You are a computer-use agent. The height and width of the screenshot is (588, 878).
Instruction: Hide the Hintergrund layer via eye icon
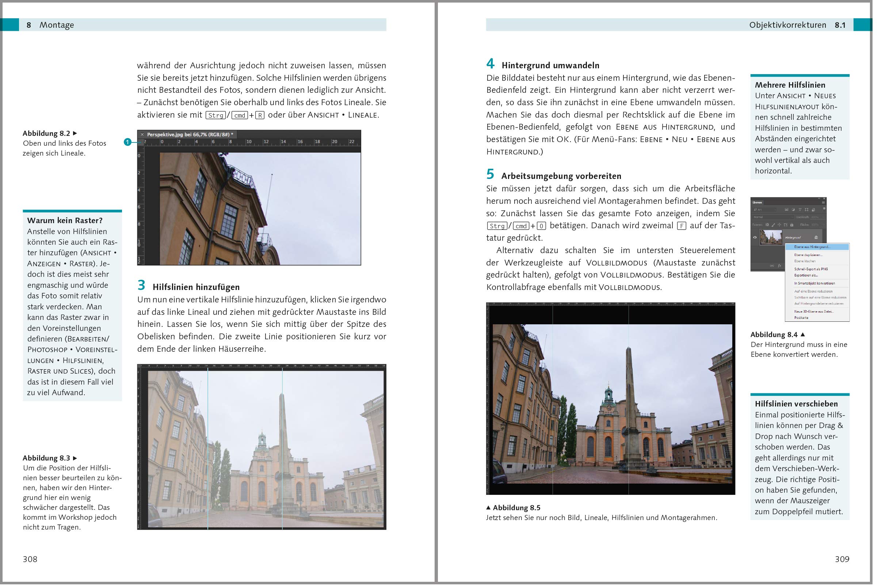(x=755, y=238)
